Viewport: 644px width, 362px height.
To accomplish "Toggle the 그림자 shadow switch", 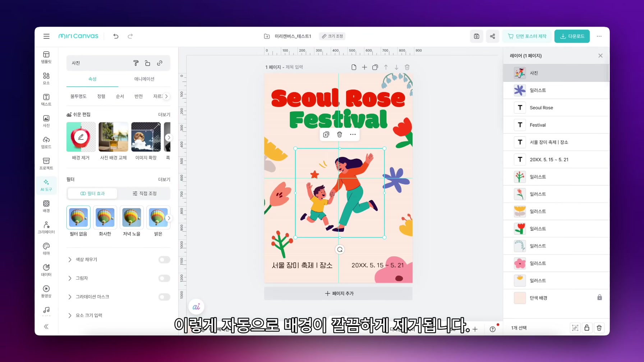I will pyautogui.click(x=164, y=278).
